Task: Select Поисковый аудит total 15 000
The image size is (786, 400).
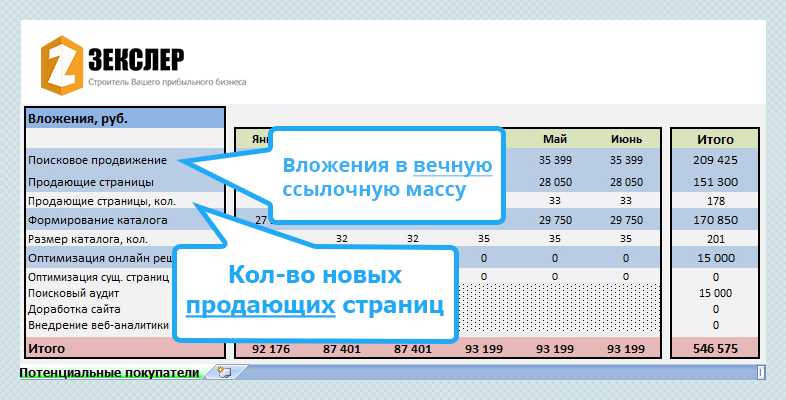Action: tap(715, 293)
